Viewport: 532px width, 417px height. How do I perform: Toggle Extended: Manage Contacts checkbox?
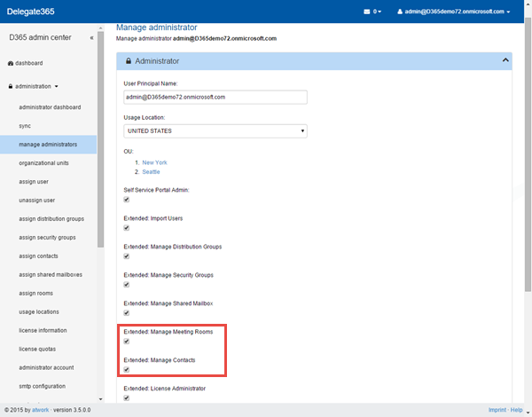[127, 369]
